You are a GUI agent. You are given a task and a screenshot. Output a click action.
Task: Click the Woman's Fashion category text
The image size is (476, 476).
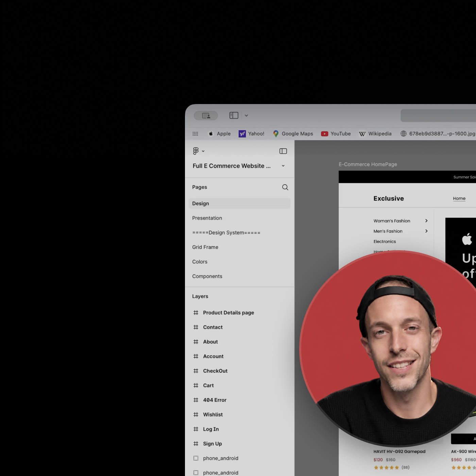(392, 221)
